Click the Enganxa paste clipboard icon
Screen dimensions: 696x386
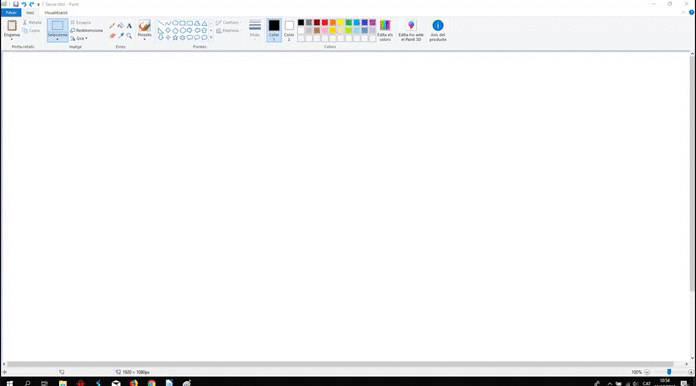(x=12, y=25)
